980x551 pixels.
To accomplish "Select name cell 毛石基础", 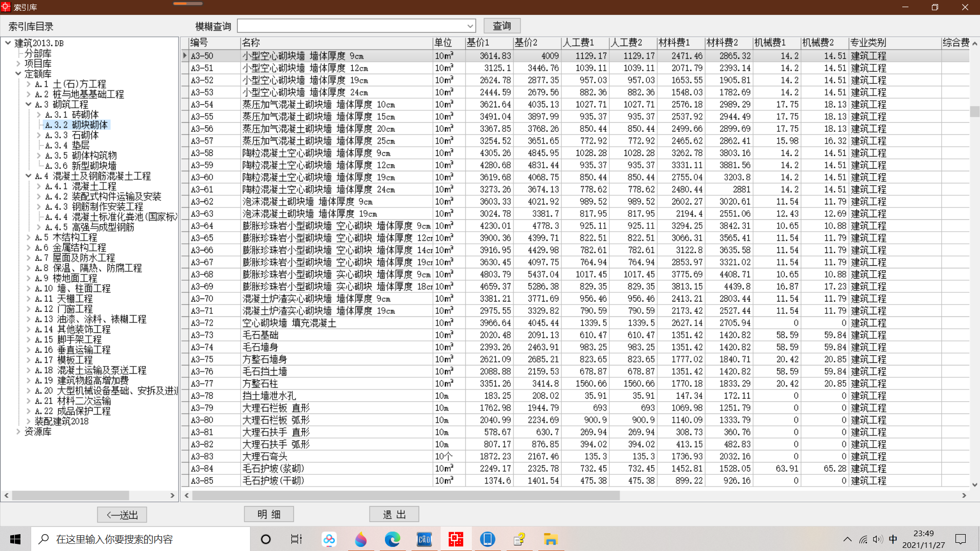I will click(336, 335).
